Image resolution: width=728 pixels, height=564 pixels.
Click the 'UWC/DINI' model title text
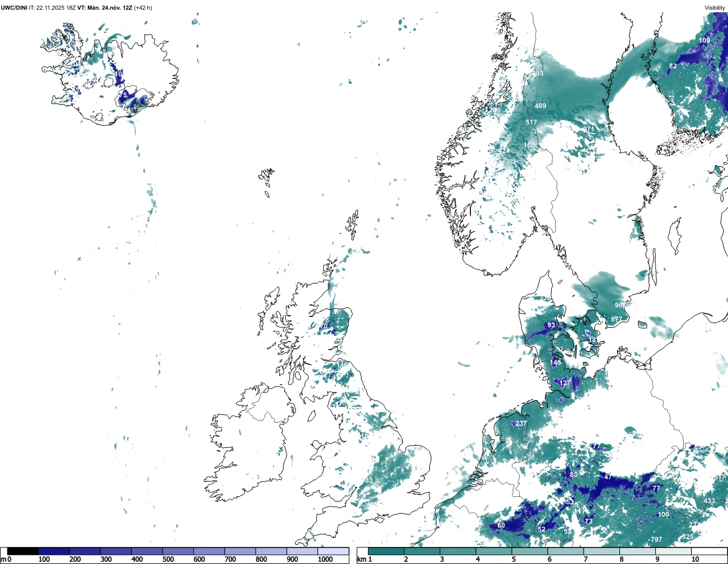tap(14, 7)
